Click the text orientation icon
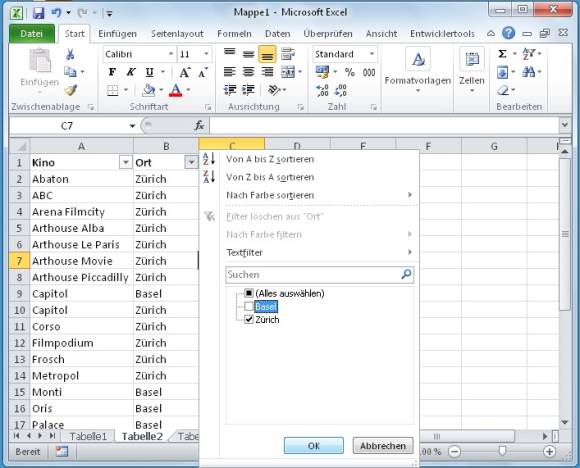 click(274, 90)
